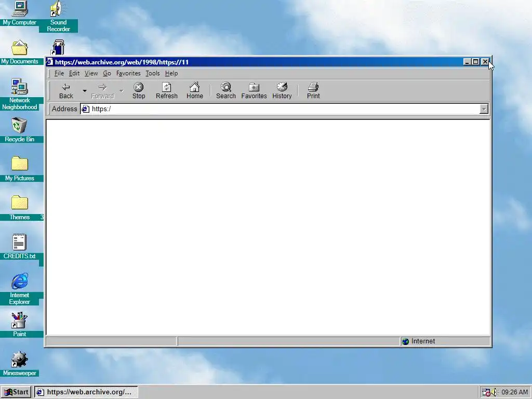Click the page icon in Address bar
The height and width of the screenshot is (399, 532).
86,109
